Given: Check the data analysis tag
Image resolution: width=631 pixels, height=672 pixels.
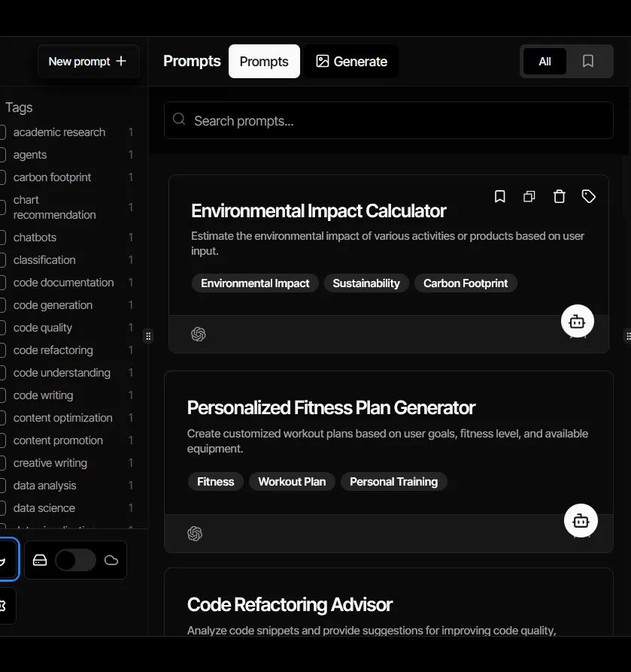Looking at the screenshot, I should click(2, 486).
